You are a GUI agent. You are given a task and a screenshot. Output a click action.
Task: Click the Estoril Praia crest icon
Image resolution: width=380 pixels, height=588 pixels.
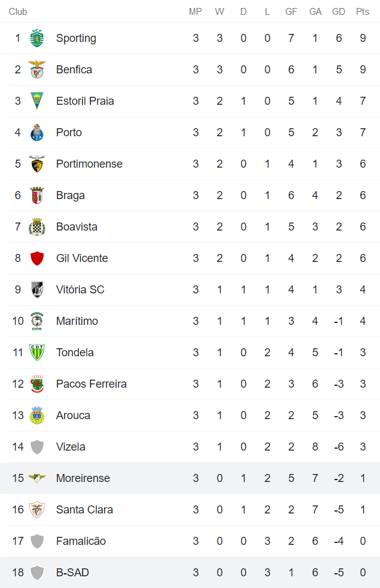pyautogui.click(x=38, y=101)
